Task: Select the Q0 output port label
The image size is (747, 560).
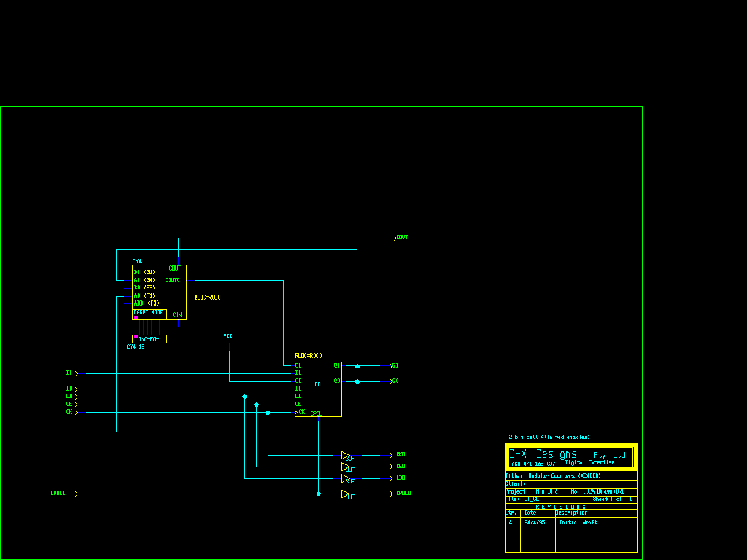Action: [x=395, y=381]
